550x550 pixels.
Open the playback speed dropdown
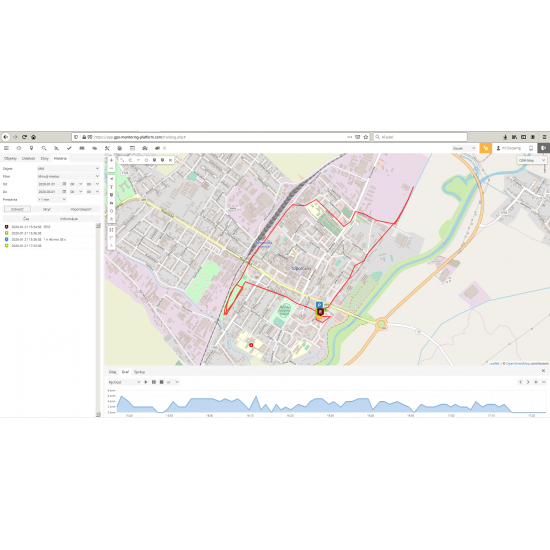point(172,382)
